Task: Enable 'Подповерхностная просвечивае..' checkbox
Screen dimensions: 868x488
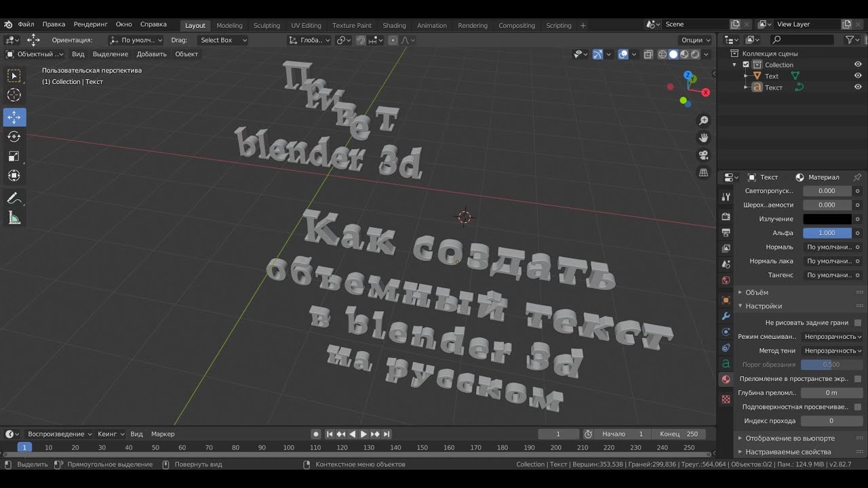Action: (x=858, y=407)
